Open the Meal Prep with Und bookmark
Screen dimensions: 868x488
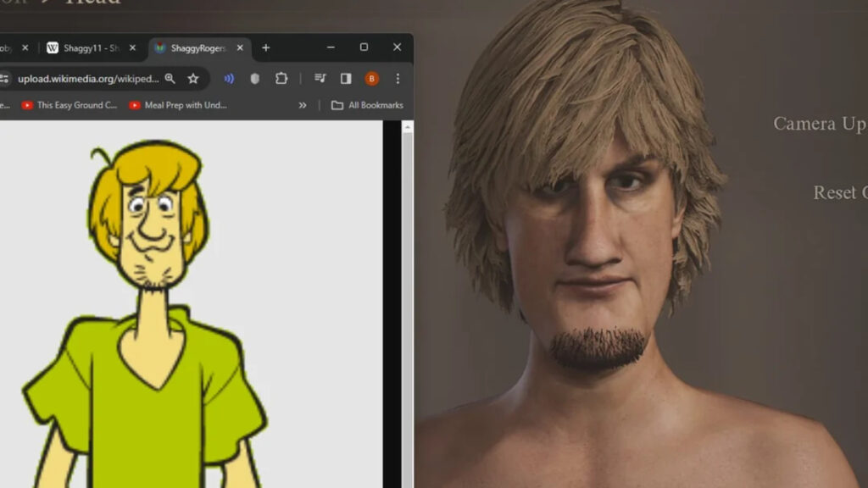(178, 105)
